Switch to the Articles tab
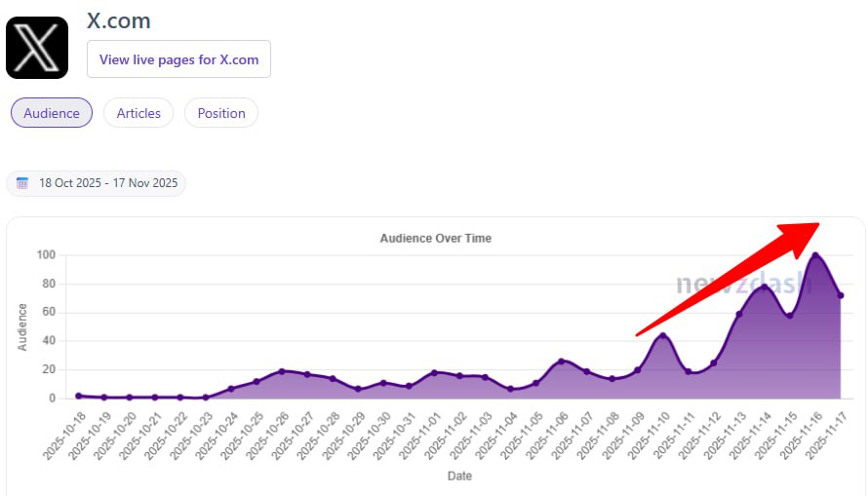The height and width of the screenshot is (496, 868). 138,113
